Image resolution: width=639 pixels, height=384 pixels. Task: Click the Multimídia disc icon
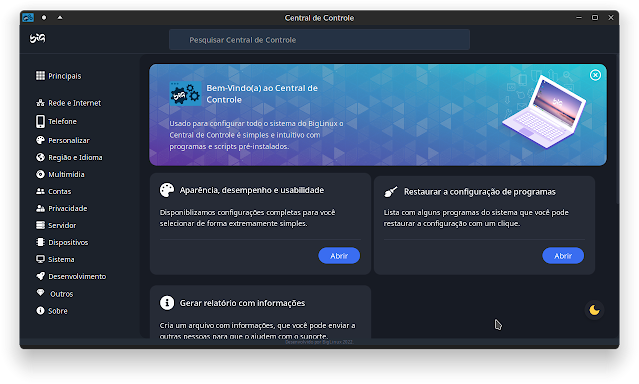coord(40,174)
